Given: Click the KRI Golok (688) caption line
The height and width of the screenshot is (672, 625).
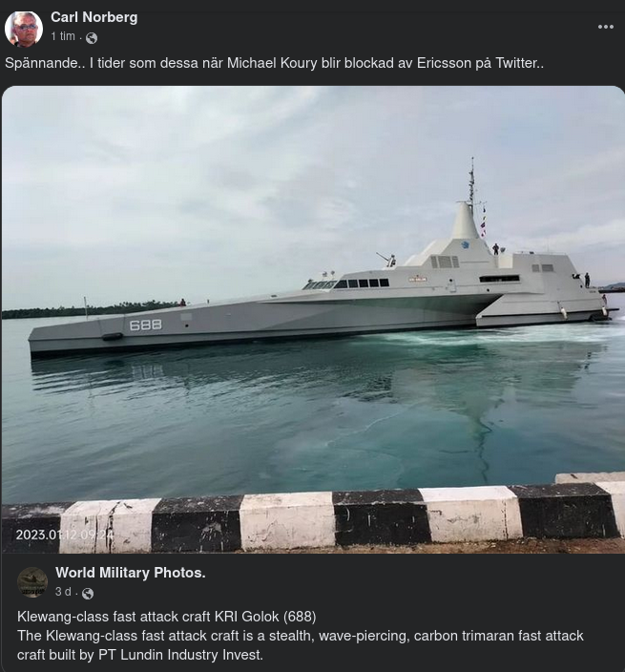Looking at the screenshot, I should click(x=167, y=617).
